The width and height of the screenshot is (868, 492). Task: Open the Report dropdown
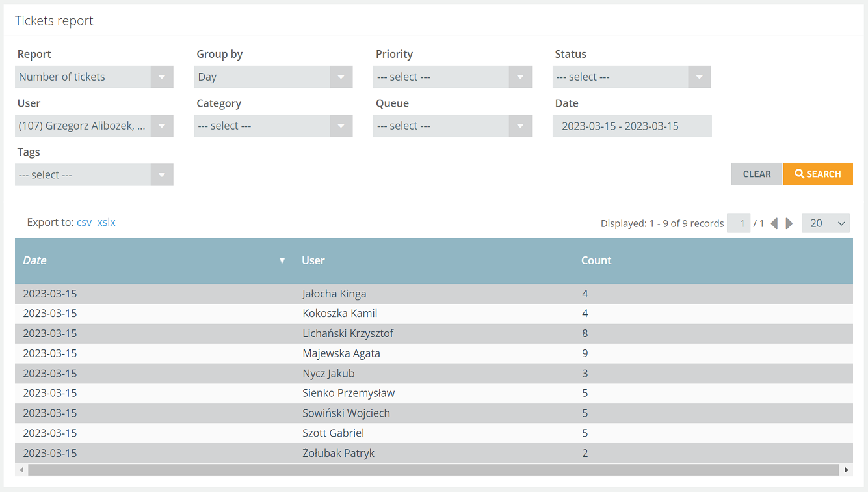pos(94,77)
